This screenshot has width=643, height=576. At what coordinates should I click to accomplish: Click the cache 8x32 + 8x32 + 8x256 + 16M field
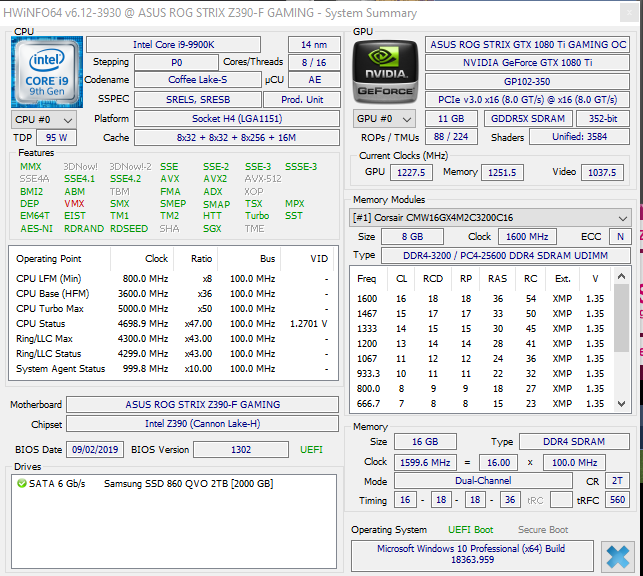click(237, 138)
